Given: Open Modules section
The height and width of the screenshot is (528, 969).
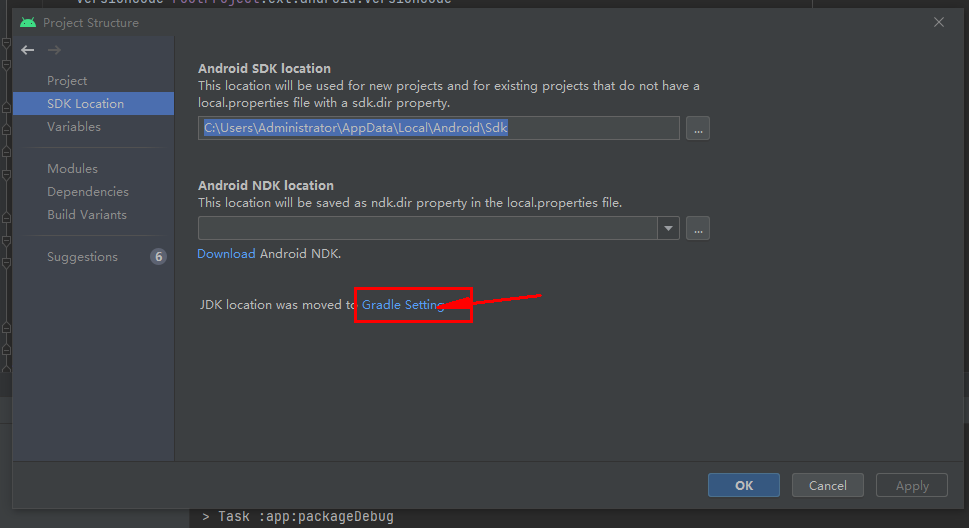Looking at the screenshot, I should tap(72, 168).
